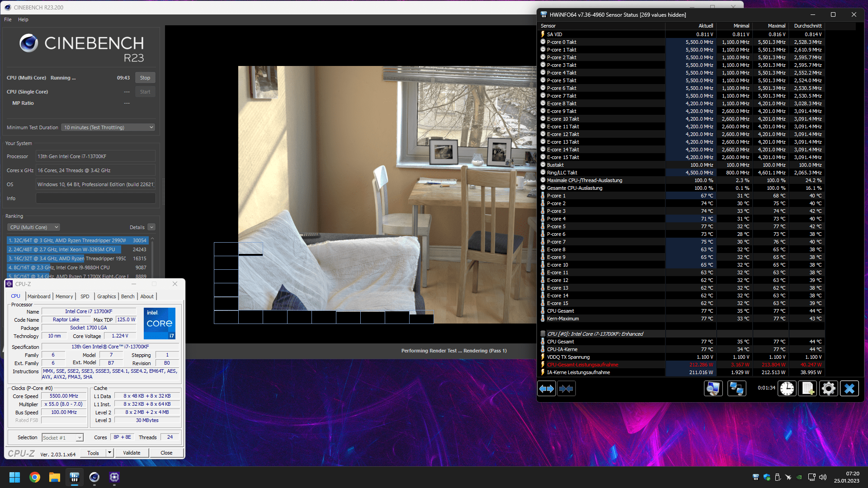Open CPU-Z Tools dropdown arrow
Screen dimensions: 868x488
tap(109, 453)
